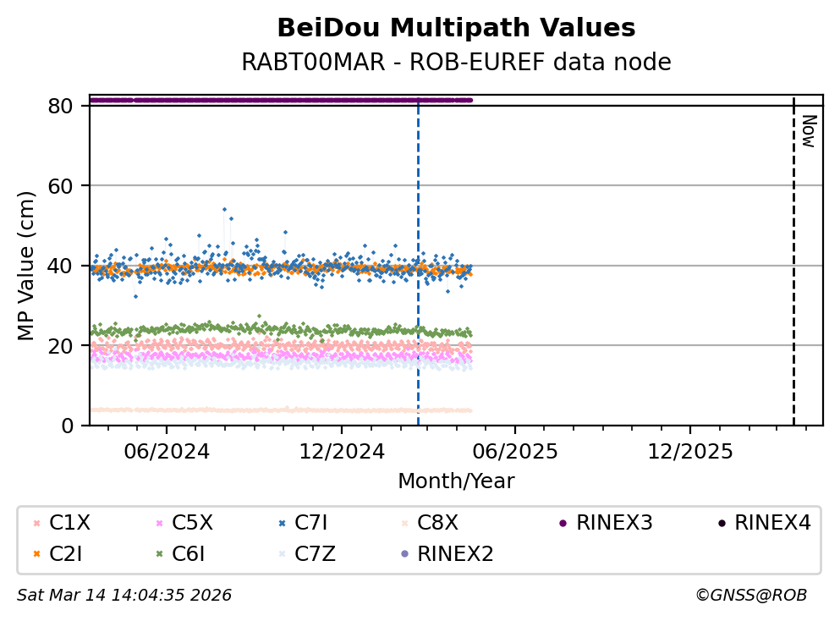Viewport: 840px width, 621px height.
Task: Click the purple RINEX3 bar atop chart
Action: (279, 100)
